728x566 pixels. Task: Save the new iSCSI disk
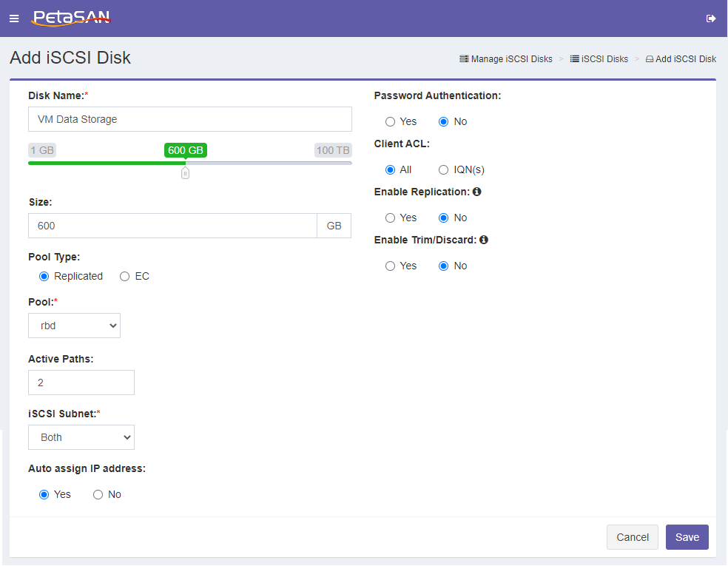(687, 537)
